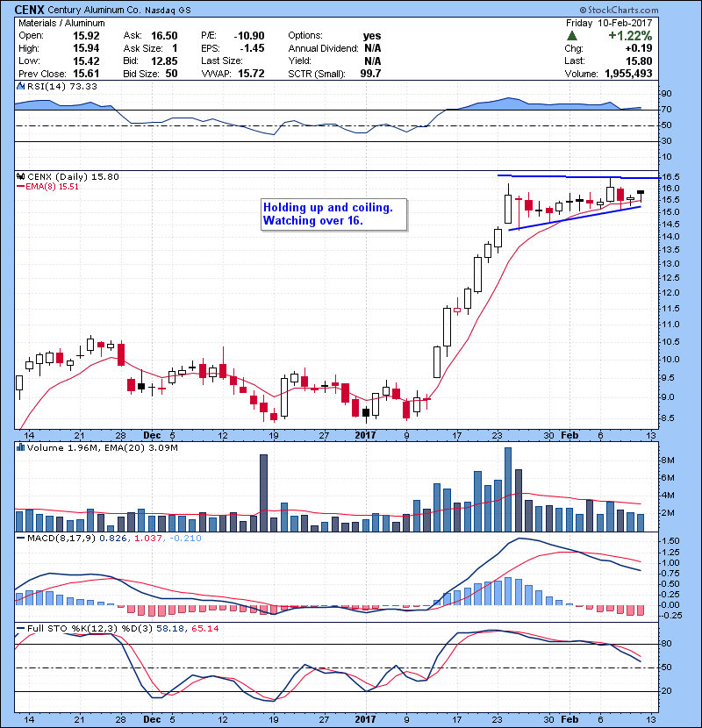Click the Volume 1.96M, EMA(20) 3.09M label
The height and width of the screenshot is (728, 702).
pos(102,448)
